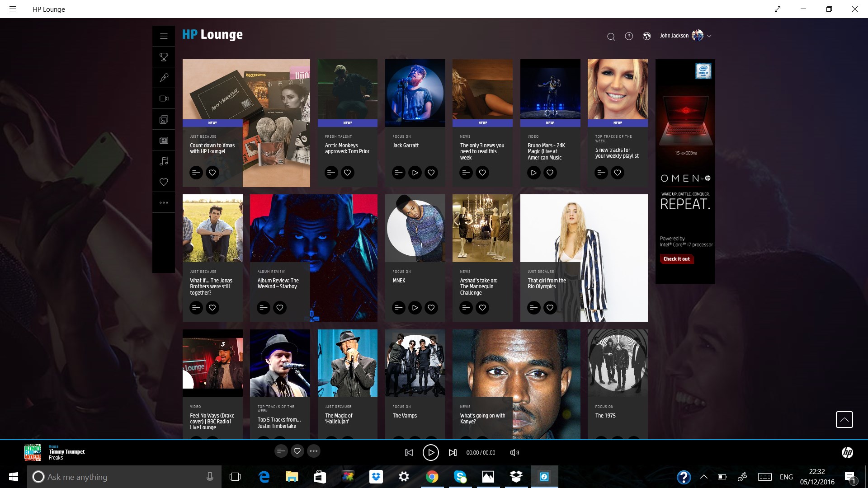Add Count down to Xmas to queue
The width and height of the screenshot is (868, 488).
196,173
